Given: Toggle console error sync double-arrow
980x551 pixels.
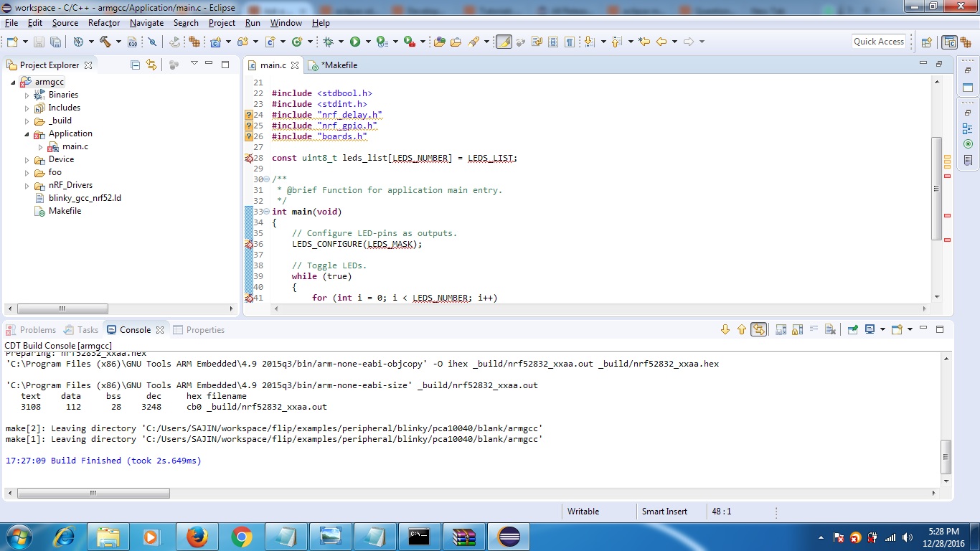Looking at the screenshot, I should 758,329.
